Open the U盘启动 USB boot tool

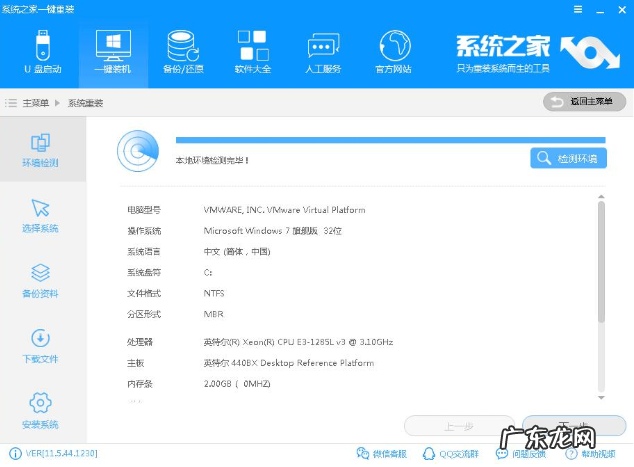point(43,52)
